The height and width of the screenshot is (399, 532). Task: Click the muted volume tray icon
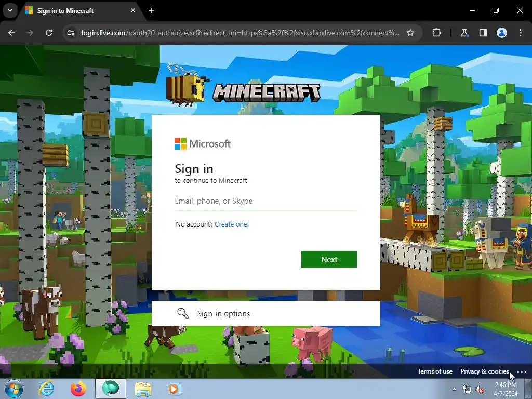click(480, 389)
